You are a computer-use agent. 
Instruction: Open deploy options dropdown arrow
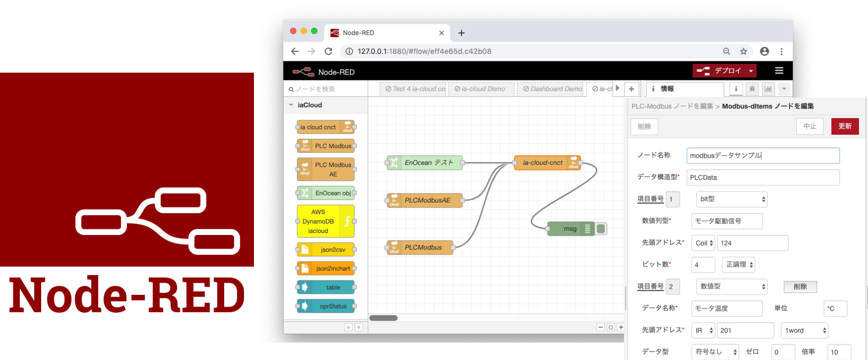pos(751,71)
